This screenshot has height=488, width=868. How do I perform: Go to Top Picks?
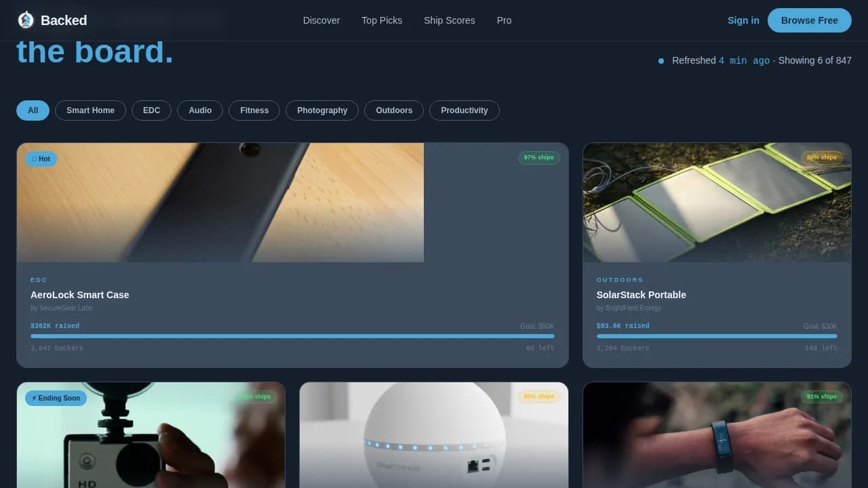pos(382,20)
